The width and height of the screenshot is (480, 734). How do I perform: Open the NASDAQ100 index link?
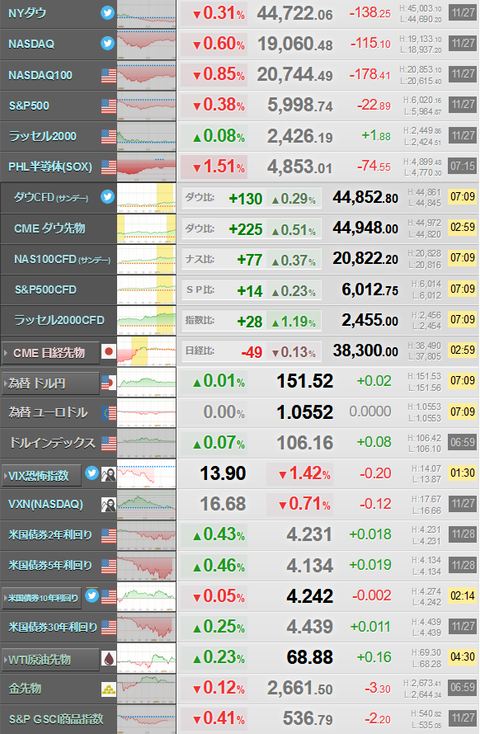(x=40, y=75)
